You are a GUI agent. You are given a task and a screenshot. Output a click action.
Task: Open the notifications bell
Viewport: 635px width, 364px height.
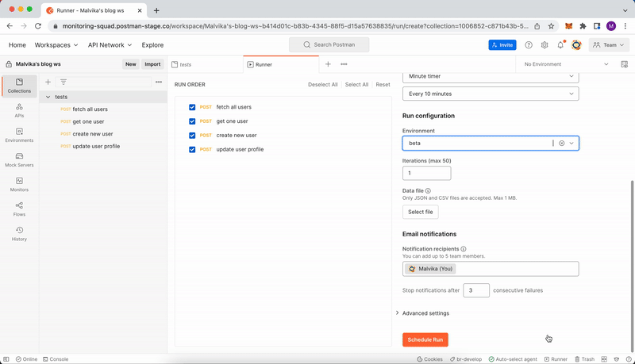click(560, 45)
